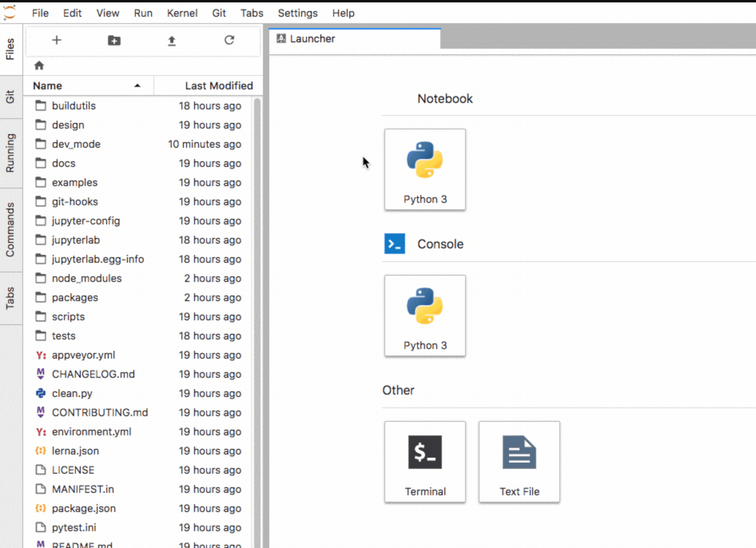Open the Settings menu

tap(298, 13)
